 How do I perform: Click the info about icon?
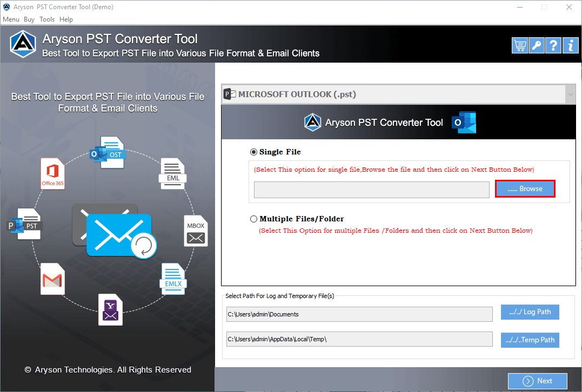point(570,45)
